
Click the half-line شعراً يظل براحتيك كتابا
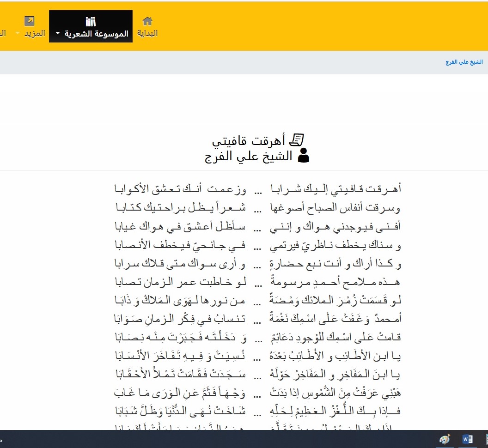pos(181,207)
